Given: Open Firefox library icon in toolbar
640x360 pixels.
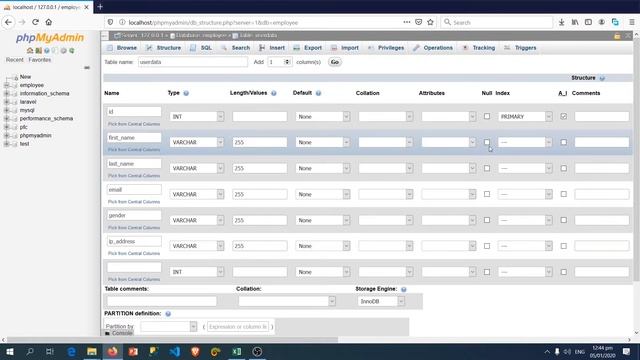Looking at the screenshot, I should (575, 22).
